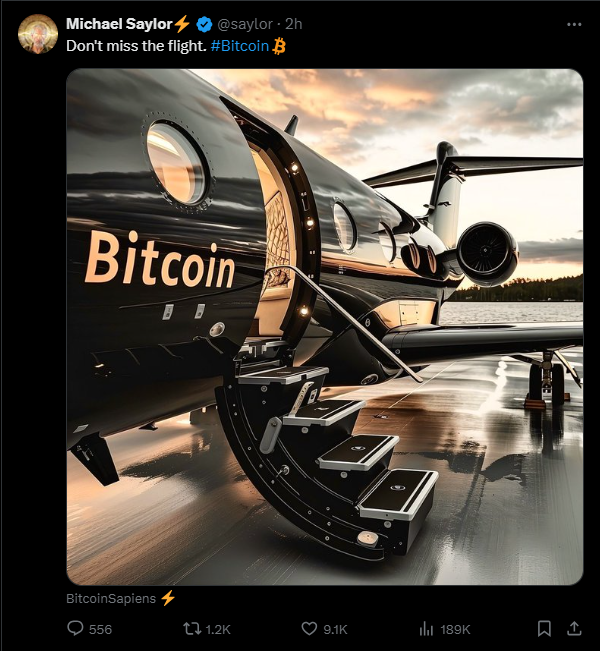Like the post with the heart icon
Image resolution: width=600 pixels, height=651 pixels.
coord(309,629)
